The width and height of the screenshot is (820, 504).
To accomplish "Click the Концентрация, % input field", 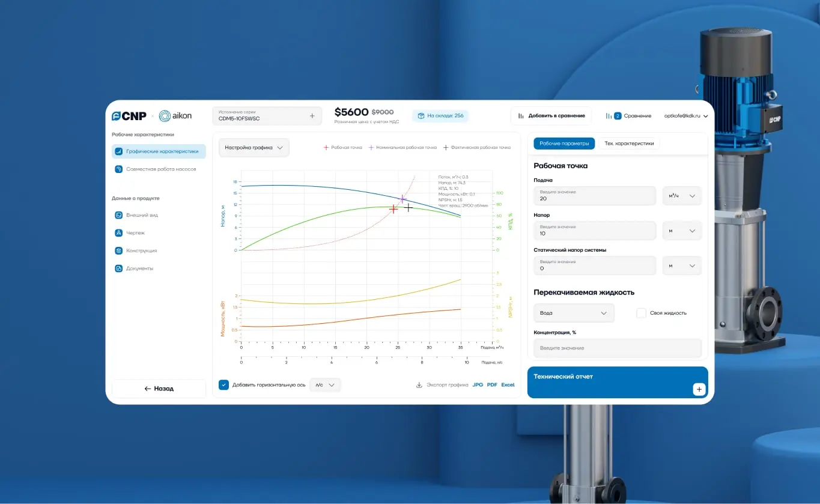I will (x=618, y=348).
